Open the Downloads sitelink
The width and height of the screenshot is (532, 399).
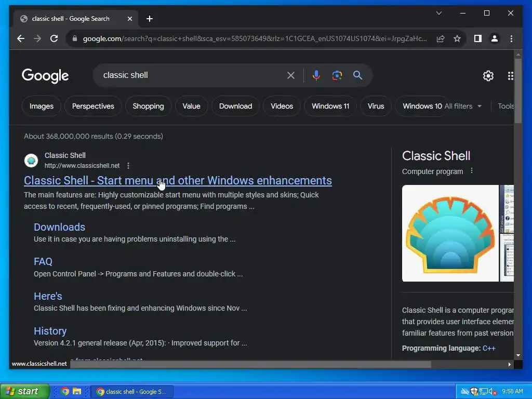[x=59, y=227]
